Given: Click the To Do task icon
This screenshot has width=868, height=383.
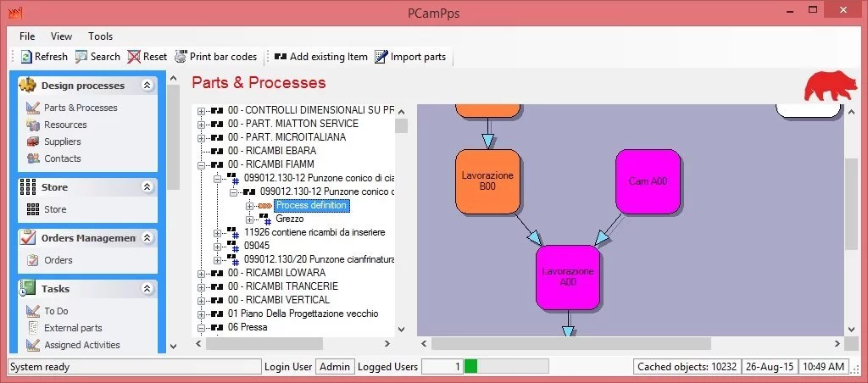Looking at the screenshot, I should point(33,311).
